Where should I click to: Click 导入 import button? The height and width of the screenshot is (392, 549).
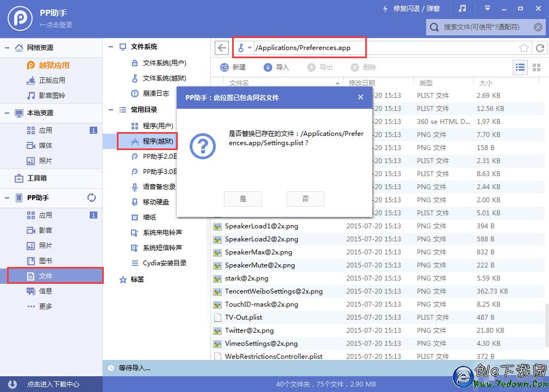point(277,67)
